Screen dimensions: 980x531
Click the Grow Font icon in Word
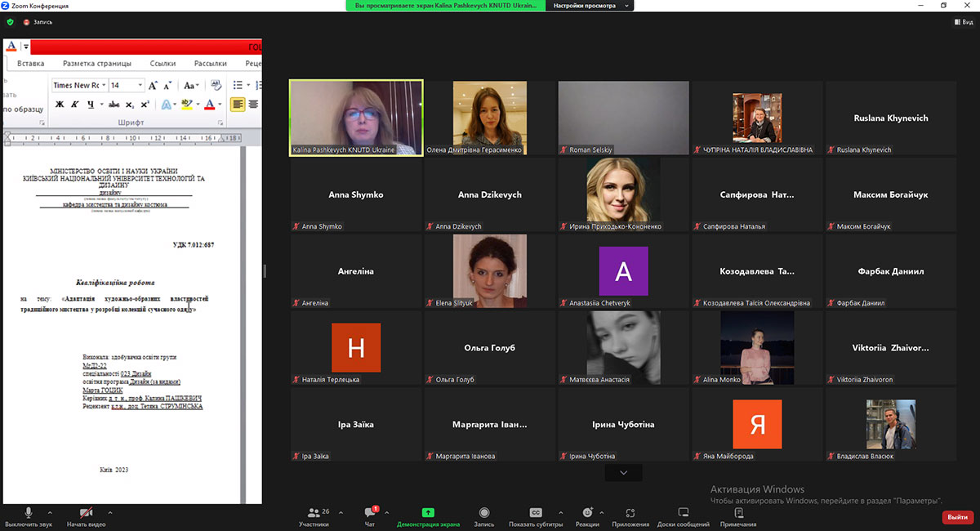153,85
